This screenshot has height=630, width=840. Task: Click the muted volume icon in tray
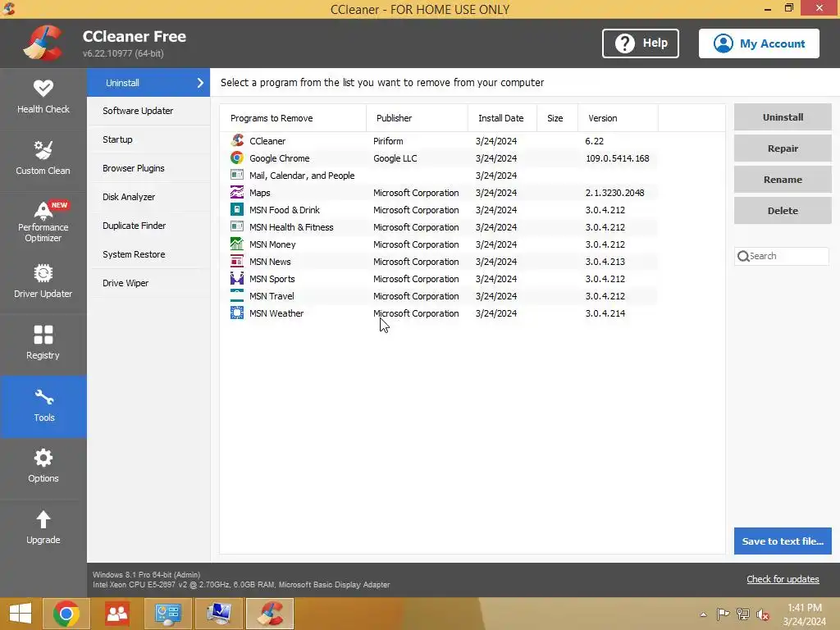click(762, 614)
